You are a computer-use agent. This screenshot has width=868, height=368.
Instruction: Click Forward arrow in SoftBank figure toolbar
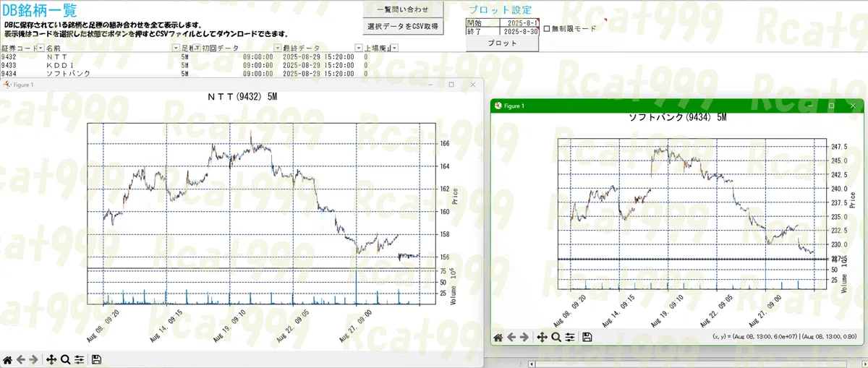pos(524,337)
